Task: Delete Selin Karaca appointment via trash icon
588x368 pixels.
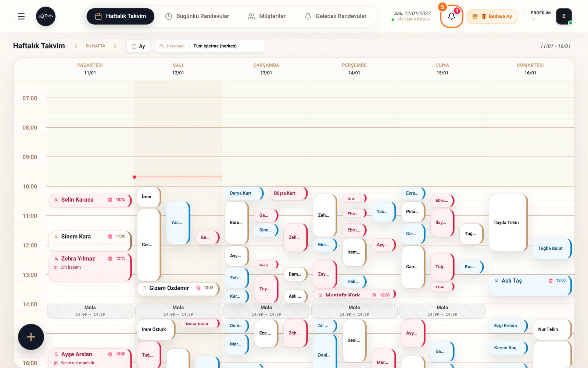Action: click(x=110, y=200)
